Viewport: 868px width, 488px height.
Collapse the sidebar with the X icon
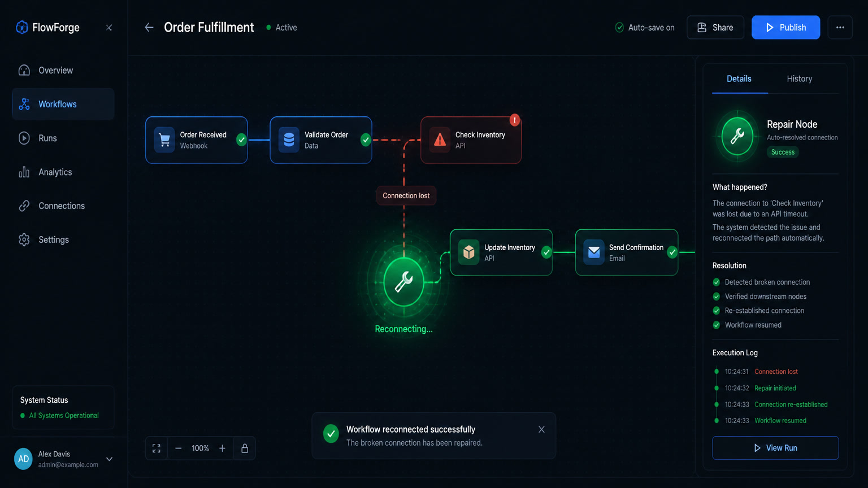tap(109, 28)
